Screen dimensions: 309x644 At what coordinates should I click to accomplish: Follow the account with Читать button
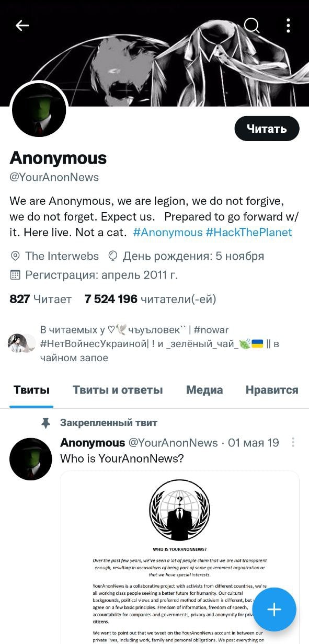pyautogui.click(x=267, y=129)
